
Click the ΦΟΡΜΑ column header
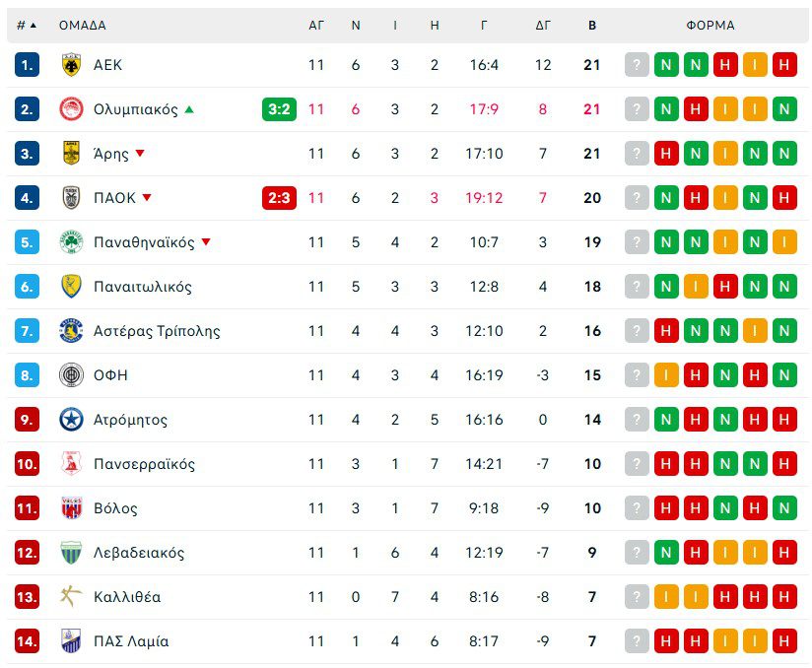(710, 26)
